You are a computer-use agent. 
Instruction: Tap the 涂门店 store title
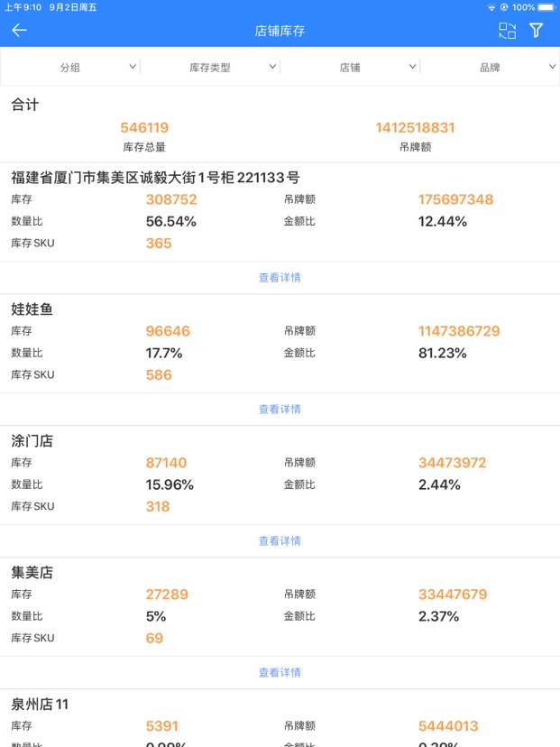[32, 441]
